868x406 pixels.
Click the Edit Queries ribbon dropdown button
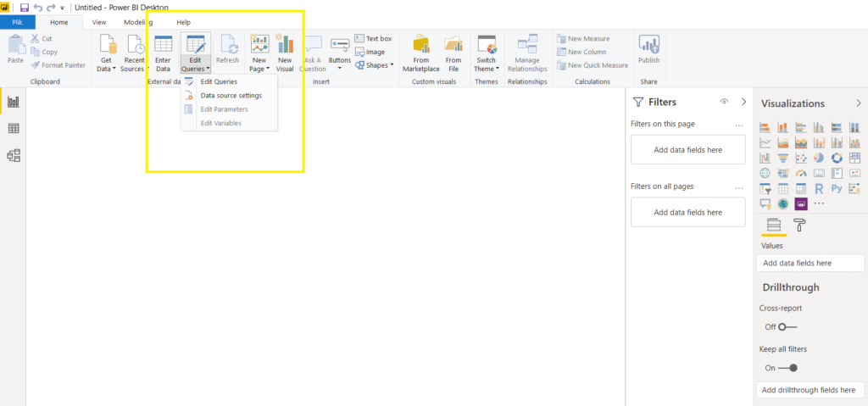pyautogui.click(x=196, y=64)
